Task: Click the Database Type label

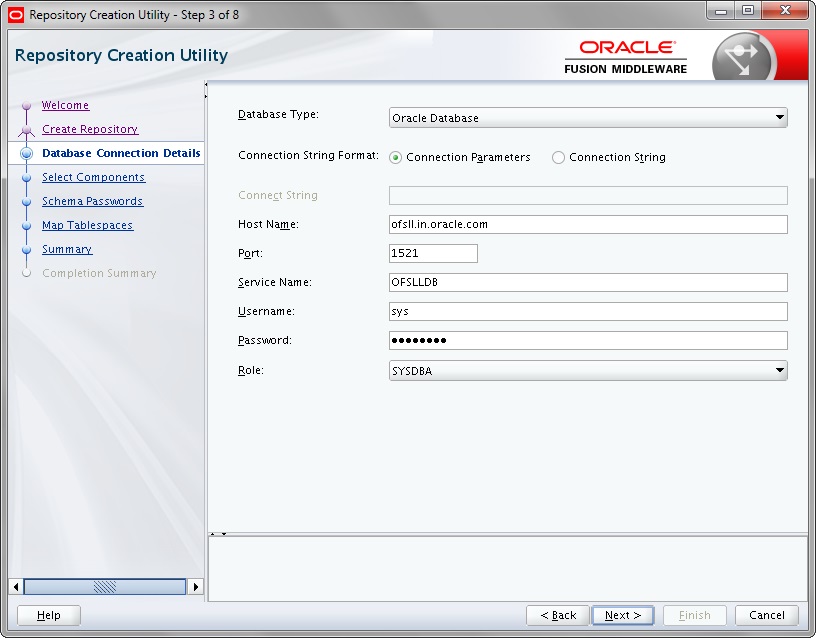Action: (278, 114)
